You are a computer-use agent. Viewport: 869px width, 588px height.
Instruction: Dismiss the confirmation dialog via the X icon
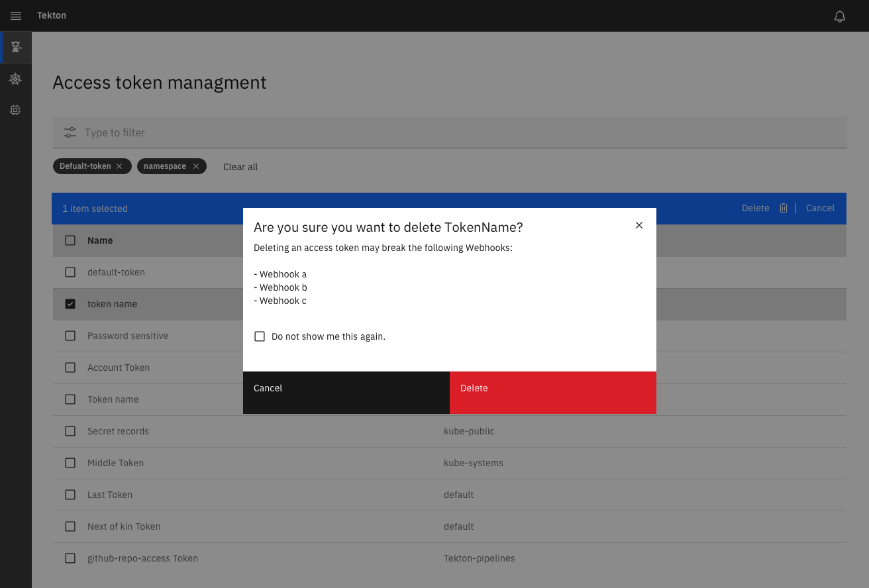(639, 225)
